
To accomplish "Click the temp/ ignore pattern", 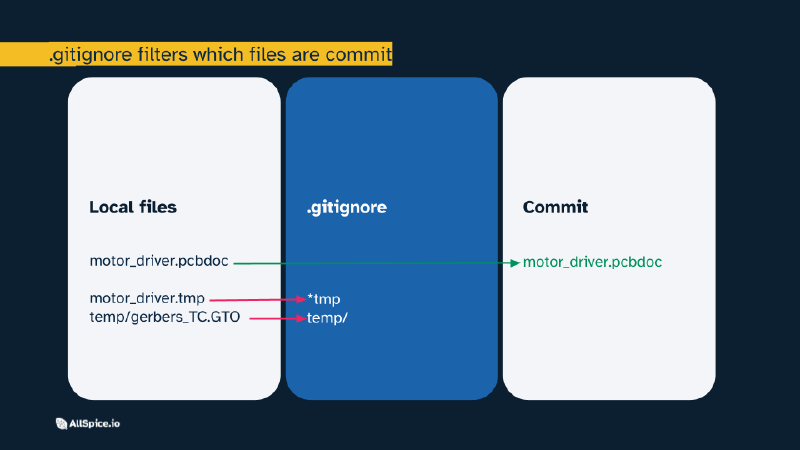I will pos(327,318).
